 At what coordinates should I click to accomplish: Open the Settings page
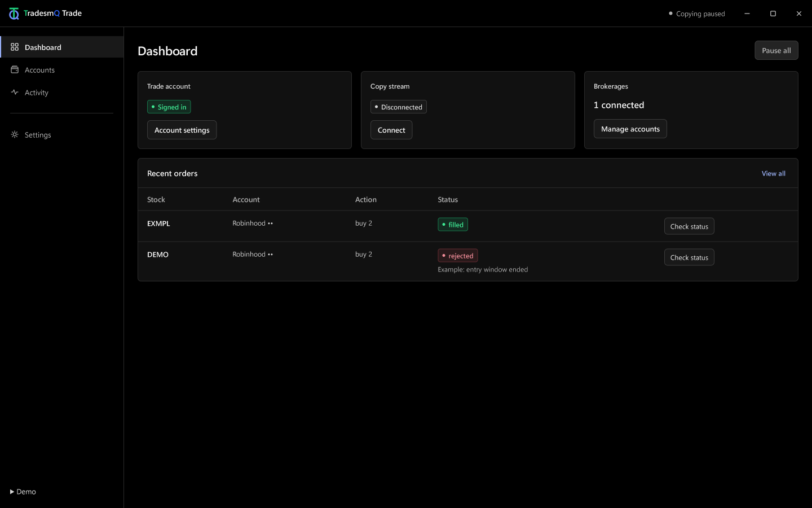click(x=62, y=135)
